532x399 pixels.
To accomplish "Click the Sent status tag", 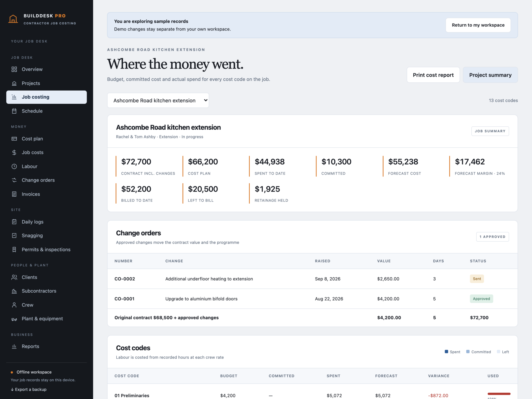I will click(477, 279).
